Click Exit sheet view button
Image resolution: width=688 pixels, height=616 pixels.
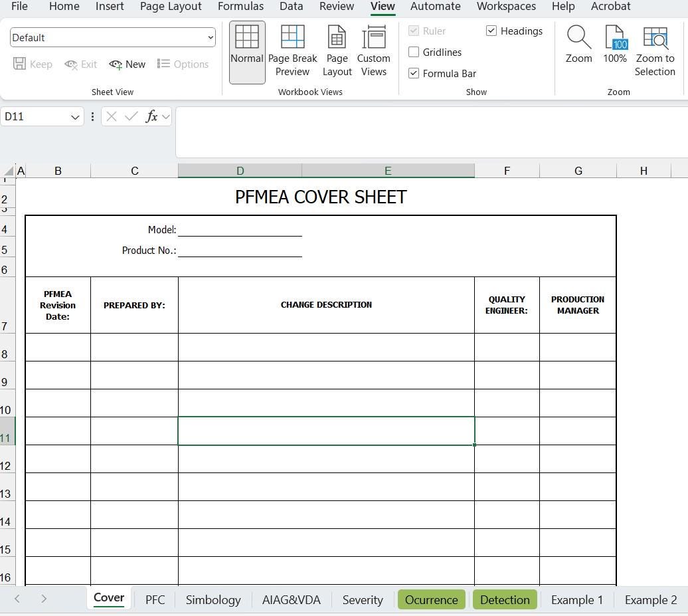coord(80,64)
